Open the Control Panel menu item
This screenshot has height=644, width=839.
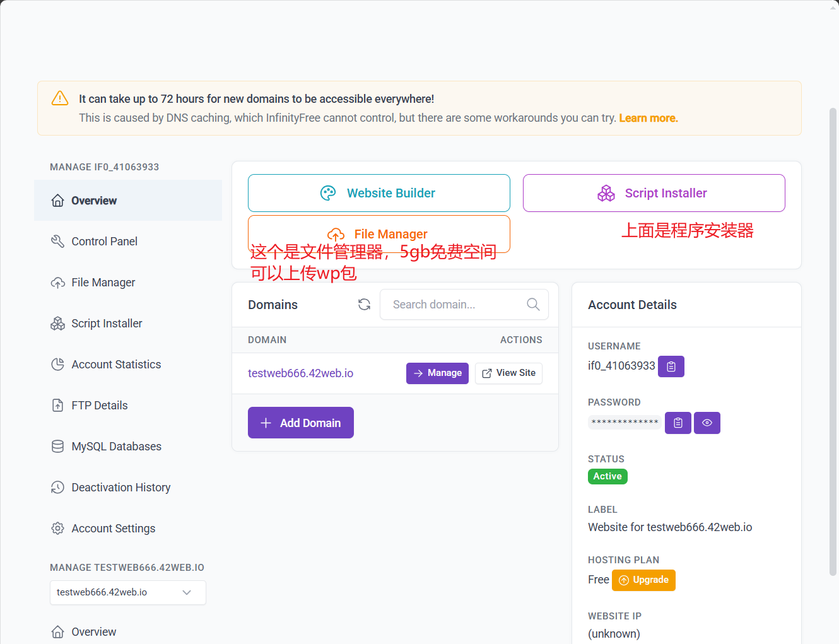104,242
